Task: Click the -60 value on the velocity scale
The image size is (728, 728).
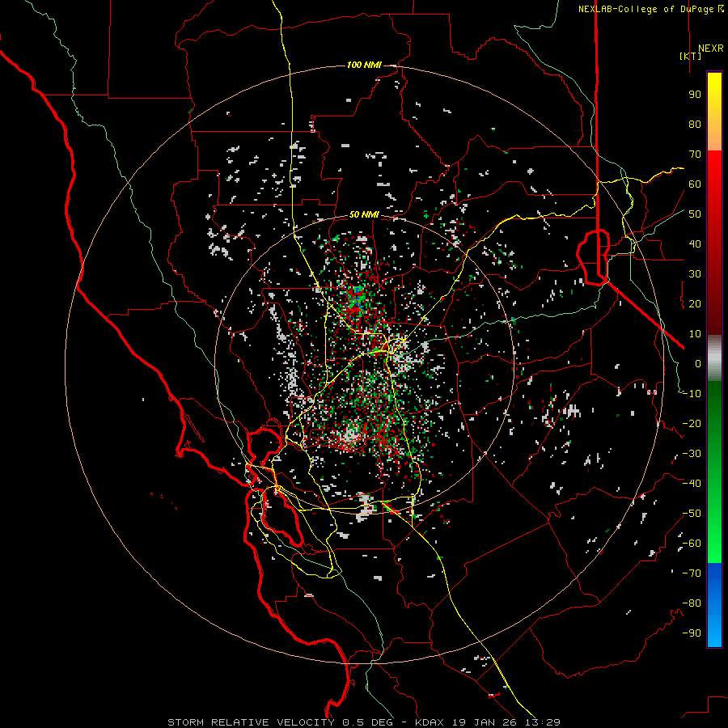Action: (692, 544)
